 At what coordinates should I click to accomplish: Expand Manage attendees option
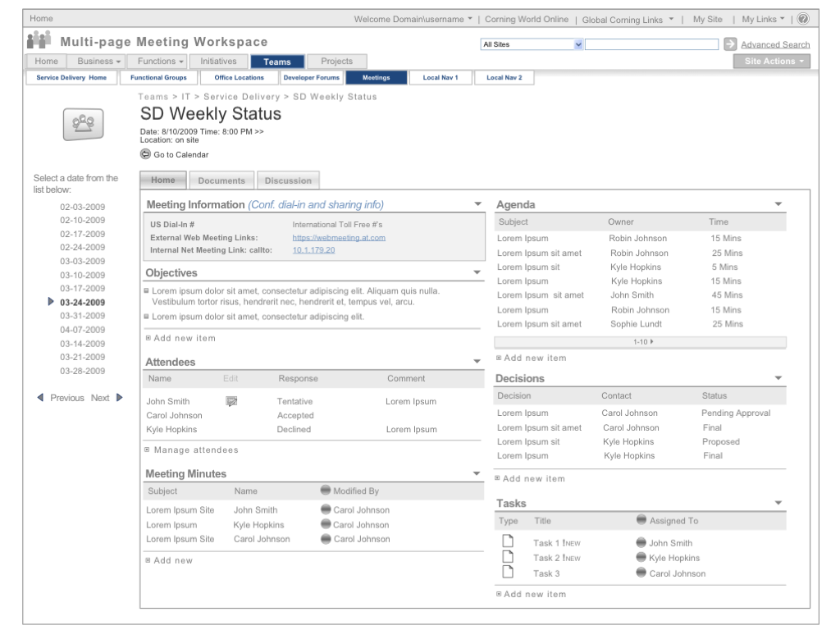point(148,450)
